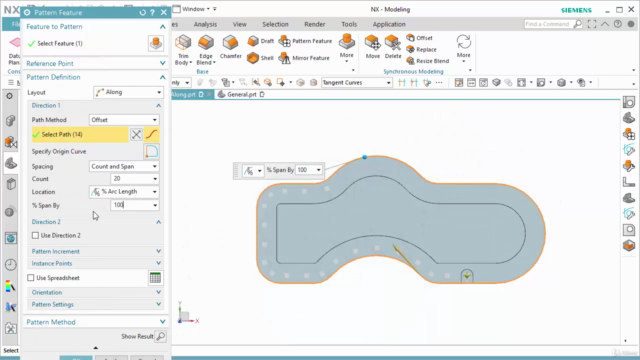Viewport: 640px width, 360px height.
Task: Click the command search magnifier
Action: coord(578,24)
